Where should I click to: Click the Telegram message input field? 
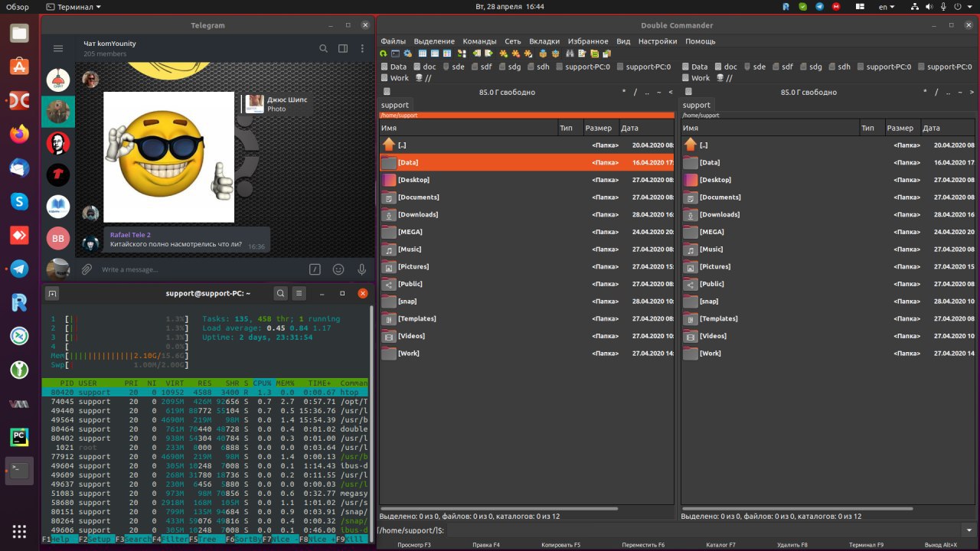click(x=199, y=269)
